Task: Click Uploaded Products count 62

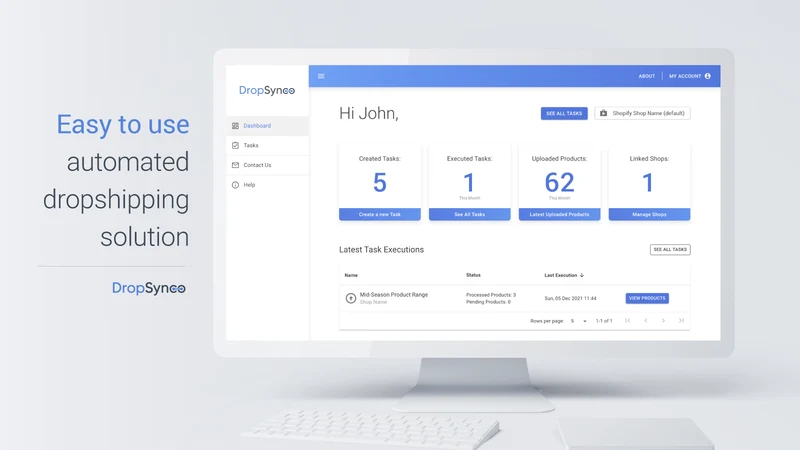Action: (559, 183)
